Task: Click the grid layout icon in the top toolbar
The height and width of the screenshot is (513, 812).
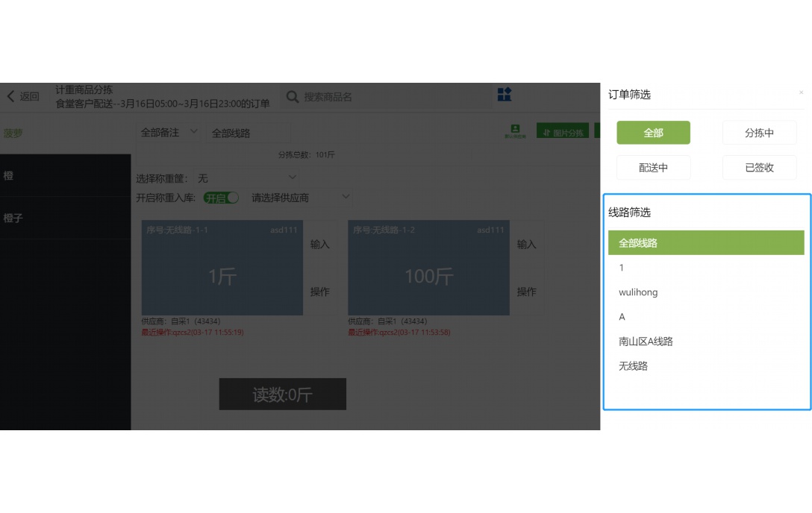Action: (505, 95)
